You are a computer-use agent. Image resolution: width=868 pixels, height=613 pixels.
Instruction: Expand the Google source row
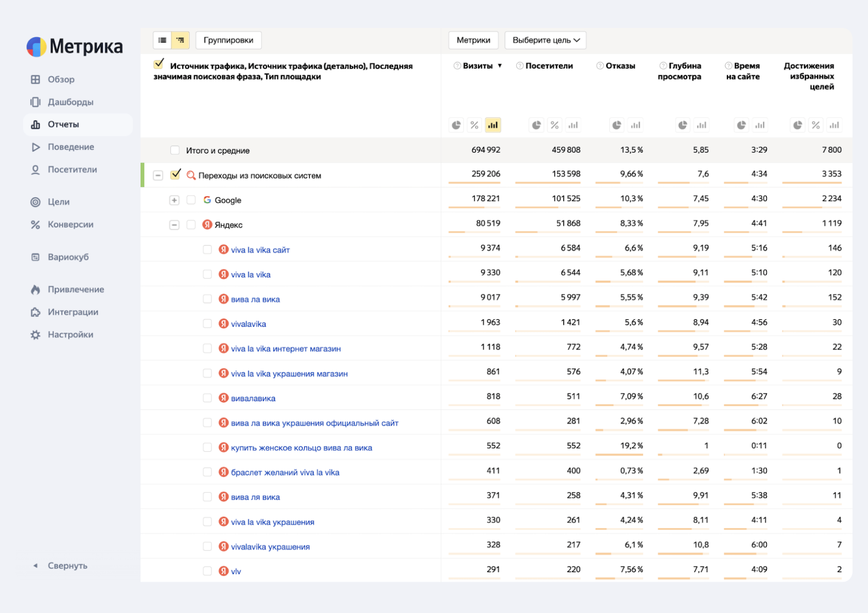[174, 200]
